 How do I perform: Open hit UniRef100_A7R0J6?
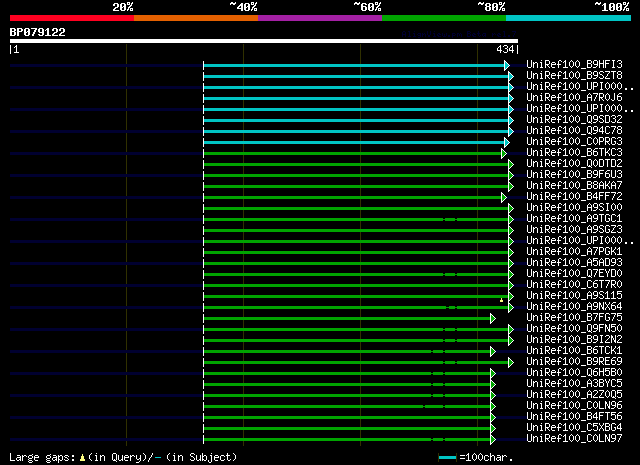pos(574,97)
